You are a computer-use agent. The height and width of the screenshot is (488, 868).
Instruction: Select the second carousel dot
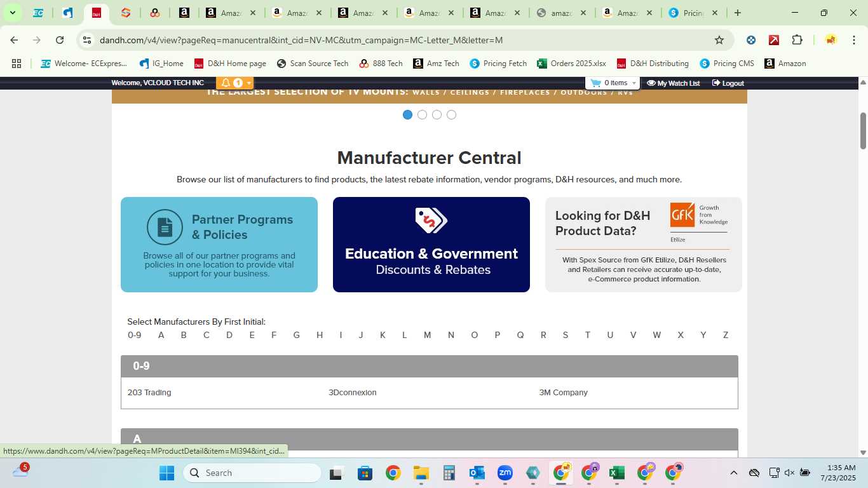422,115
